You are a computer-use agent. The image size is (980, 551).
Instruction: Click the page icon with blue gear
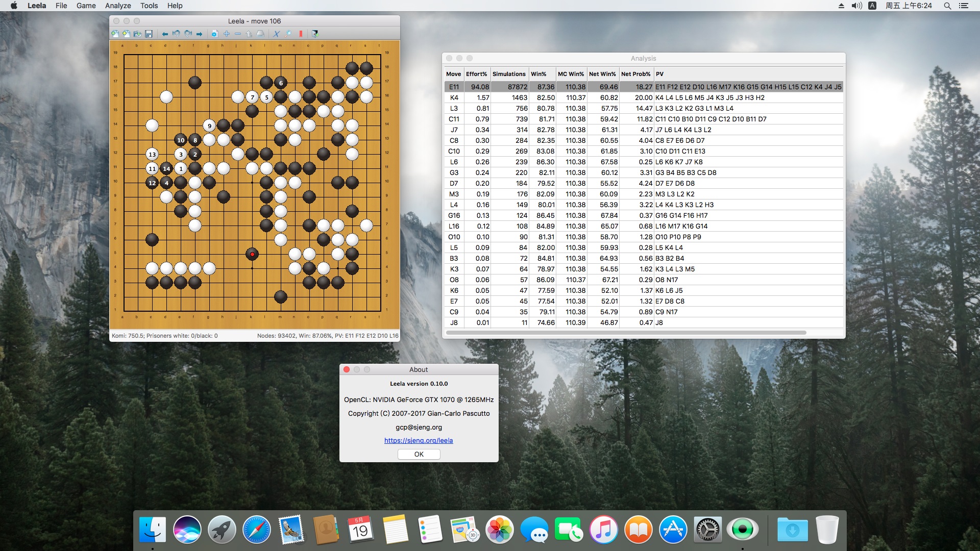coord(214,34)
